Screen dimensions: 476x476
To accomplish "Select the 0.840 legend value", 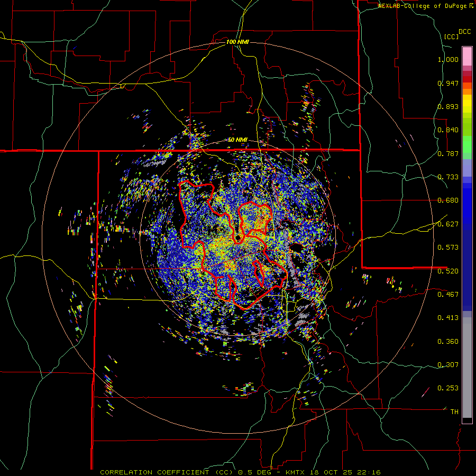I will [448, 130].
